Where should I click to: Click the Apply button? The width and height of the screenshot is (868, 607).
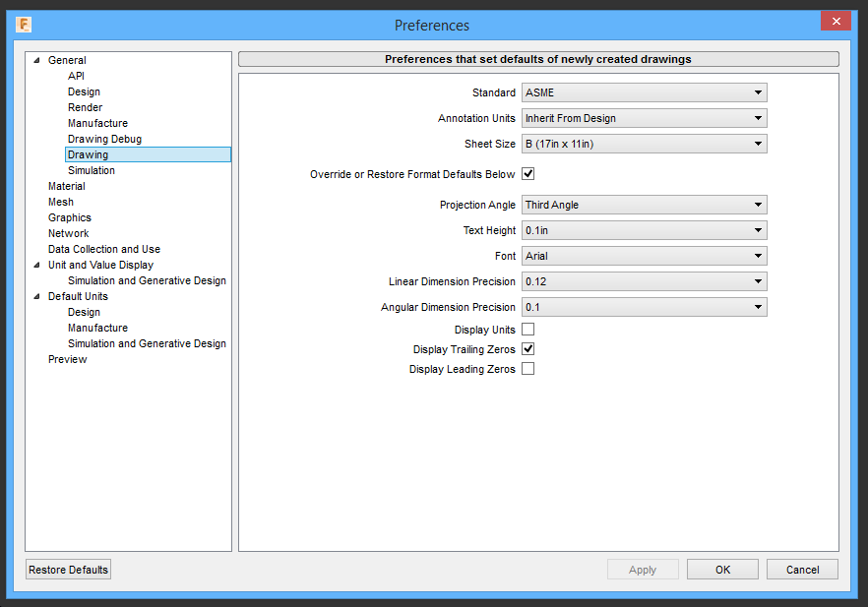coord(643,570)
